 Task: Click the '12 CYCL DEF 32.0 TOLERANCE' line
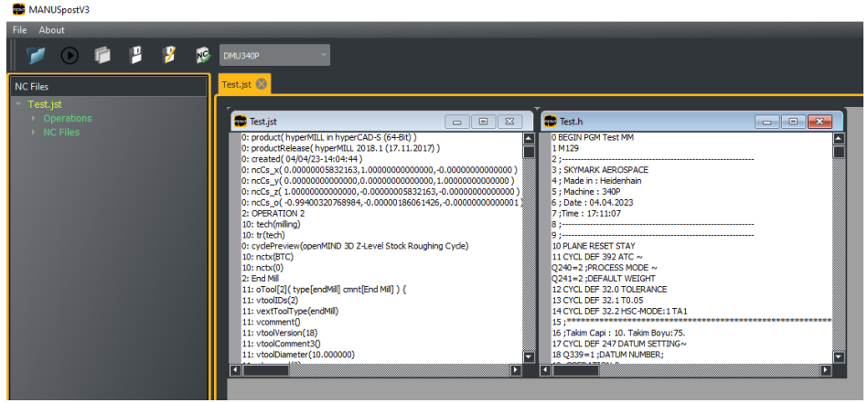click(x=609, y=289)
